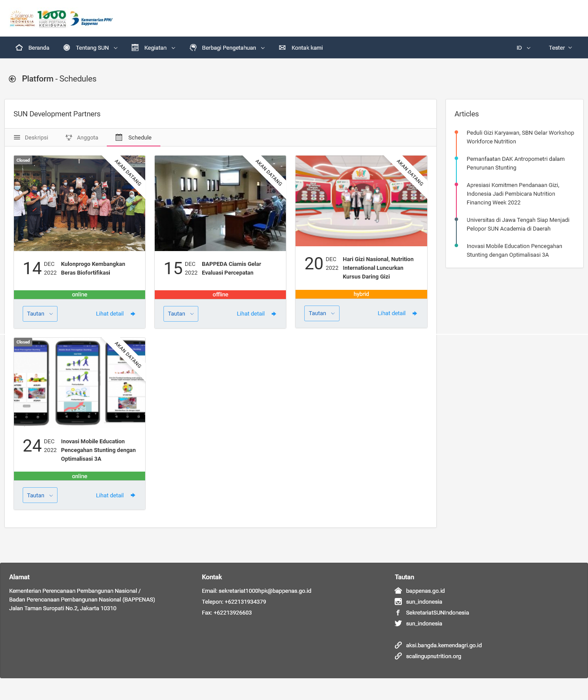Image resolution: width=588 pixels, height=700 pixels.
Task: Open the Facebook SekretariatSUNIndonesia icon
Action: (x=398, y=612)
